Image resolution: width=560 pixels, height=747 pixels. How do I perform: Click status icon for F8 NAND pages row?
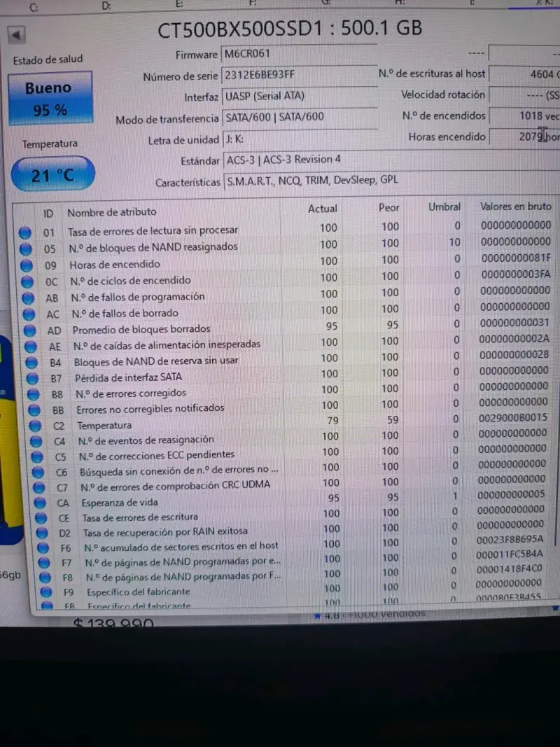45,578
